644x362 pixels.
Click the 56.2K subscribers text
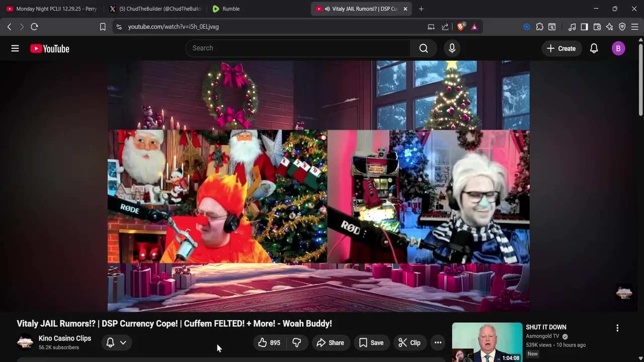59,347
